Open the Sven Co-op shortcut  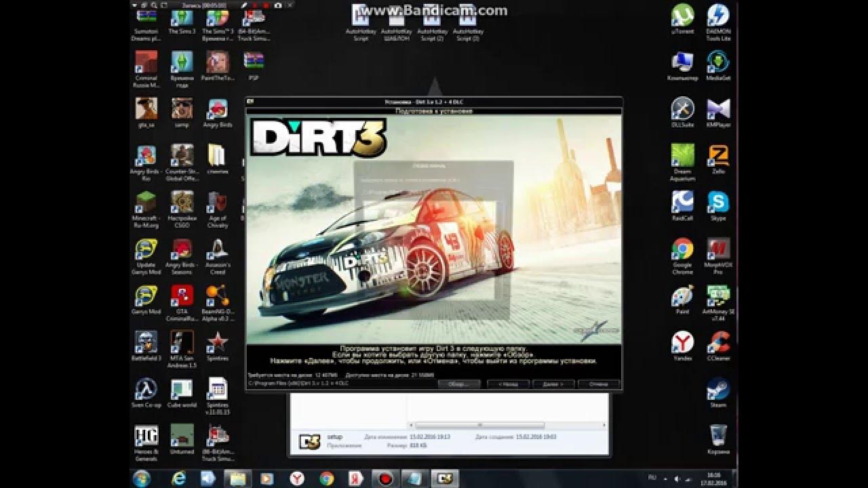[146, 393]
